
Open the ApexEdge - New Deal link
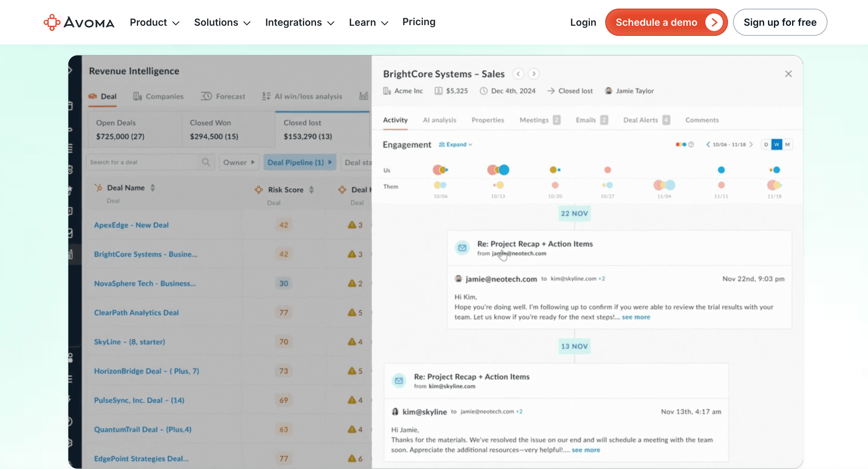pyautogui.click(x=131, y=225)
